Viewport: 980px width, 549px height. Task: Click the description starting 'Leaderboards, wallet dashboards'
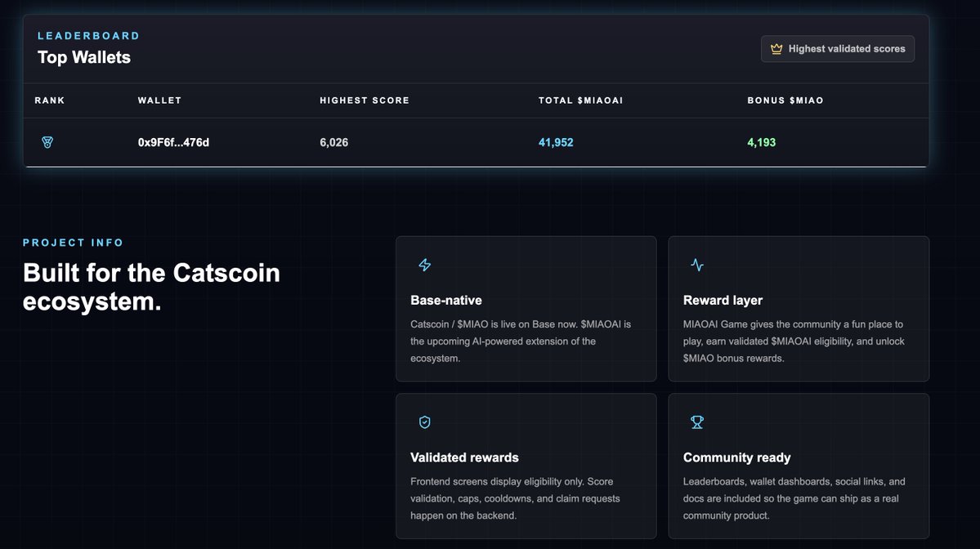tap(794, 498)
